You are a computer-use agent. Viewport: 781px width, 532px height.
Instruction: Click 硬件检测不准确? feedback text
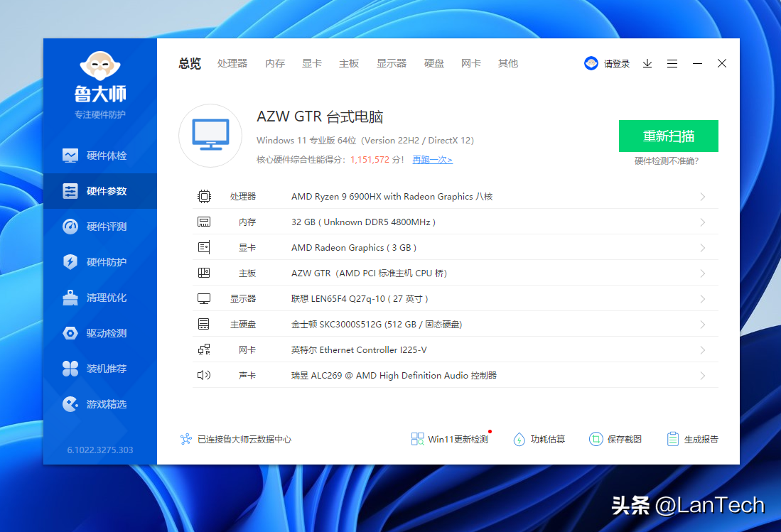[x=667, y=161]
